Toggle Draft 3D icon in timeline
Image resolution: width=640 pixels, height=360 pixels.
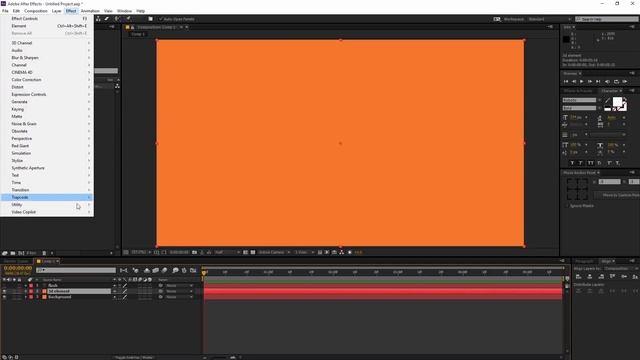click(136, 270)
